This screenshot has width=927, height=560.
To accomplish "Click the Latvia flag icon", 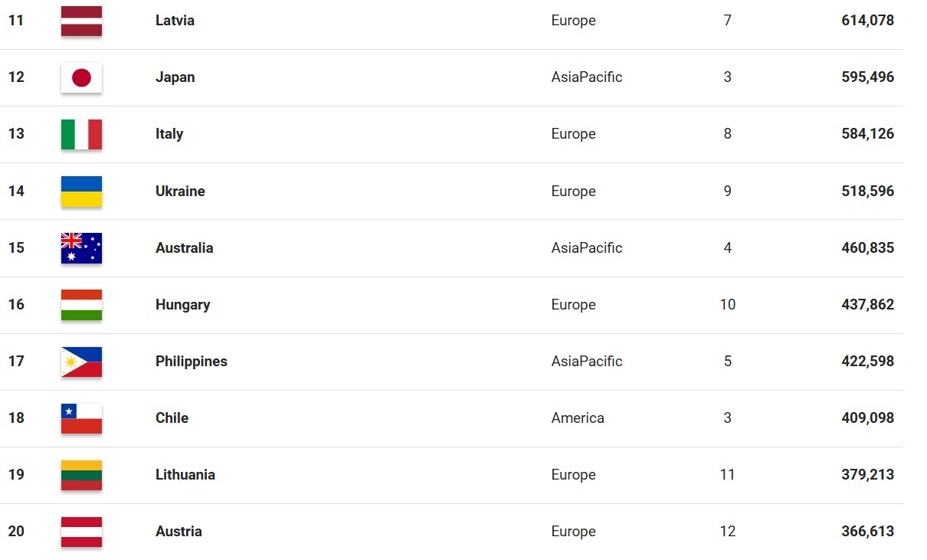I will (81, 21).
